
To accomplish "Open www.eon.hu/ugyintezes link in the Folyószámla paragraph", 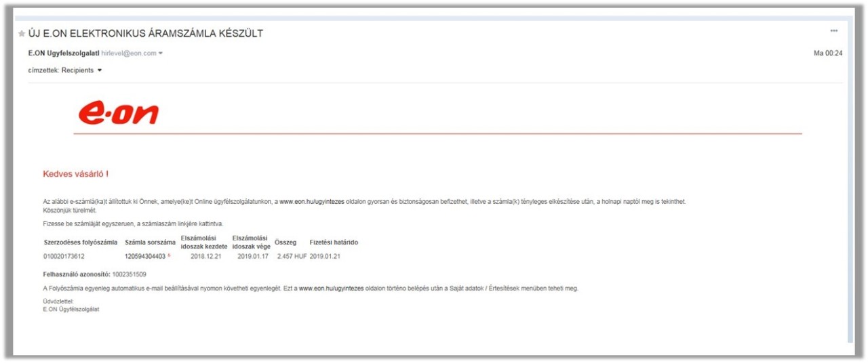I will click(x=332, y=288).
